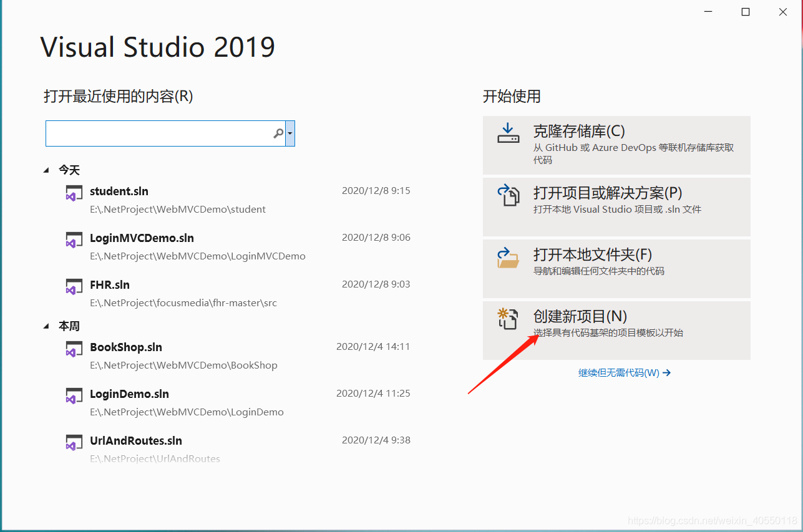Click the UrlAndRoutes.sln solution icon
803x532 pixels.
coord(74,442)
